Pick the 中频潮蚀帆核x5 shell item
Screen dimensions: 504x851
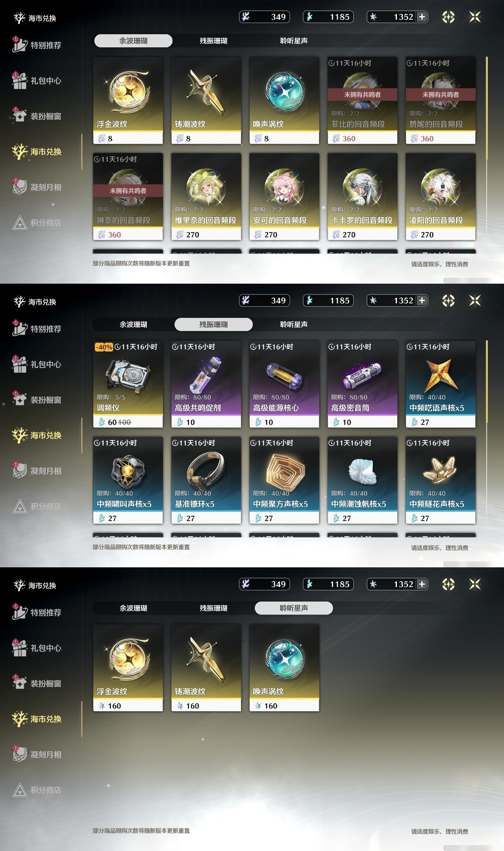362,480
